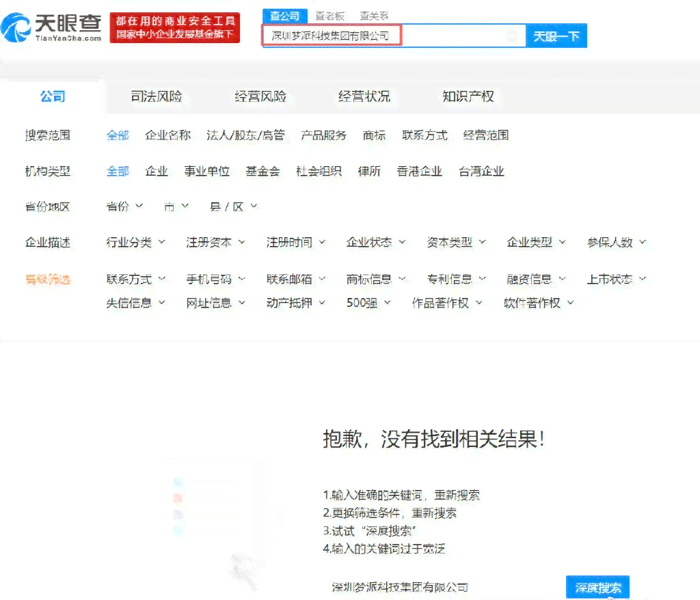The image size is (700, 600).
Task: Open the 注册资本 dropdown
Action: coord(215,243)
